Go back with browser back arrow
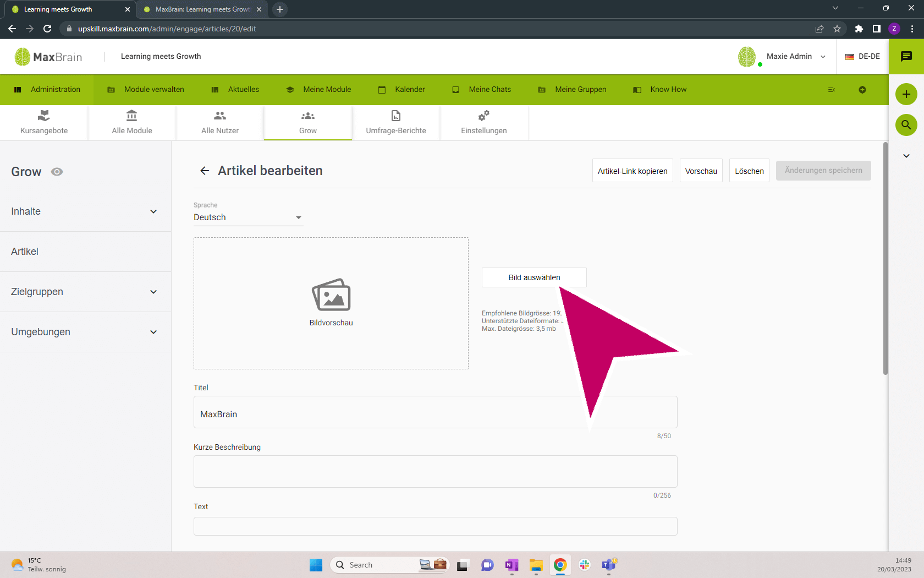 pyautogui.click(x=12, y=29)
